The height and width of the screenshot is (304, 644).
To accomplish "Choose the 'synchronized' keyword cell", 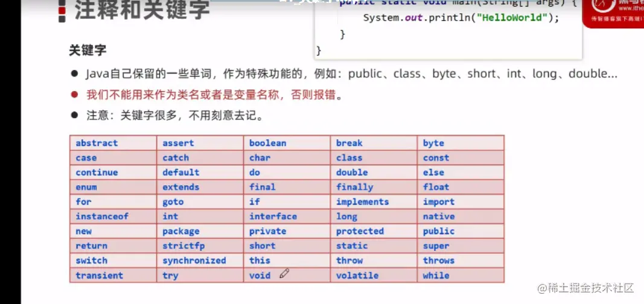I will tap(200, 261).
